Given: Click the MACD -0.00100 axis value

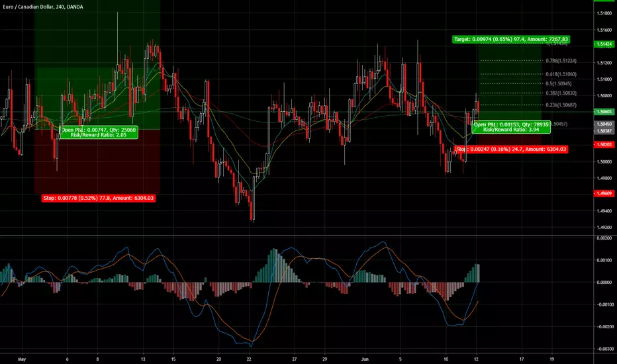Looking at the screenshot, I should (x=604, y=304).
